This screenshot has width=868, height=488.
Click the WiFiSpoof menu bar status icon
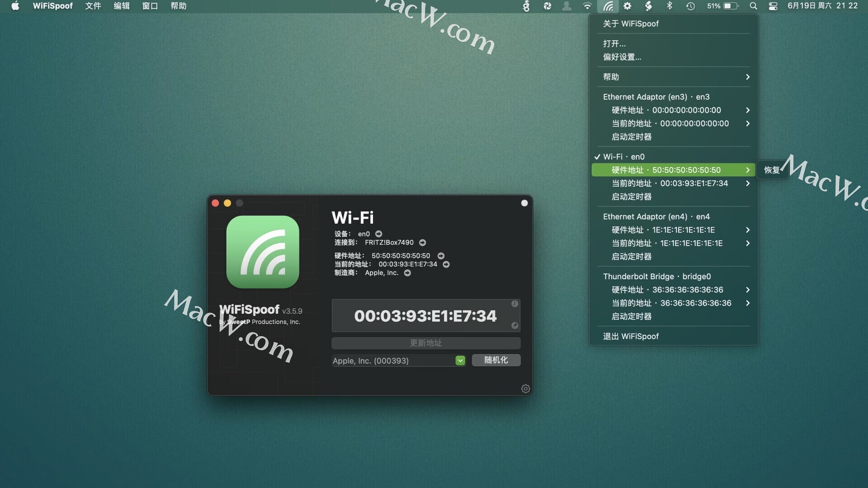[608, 6]
